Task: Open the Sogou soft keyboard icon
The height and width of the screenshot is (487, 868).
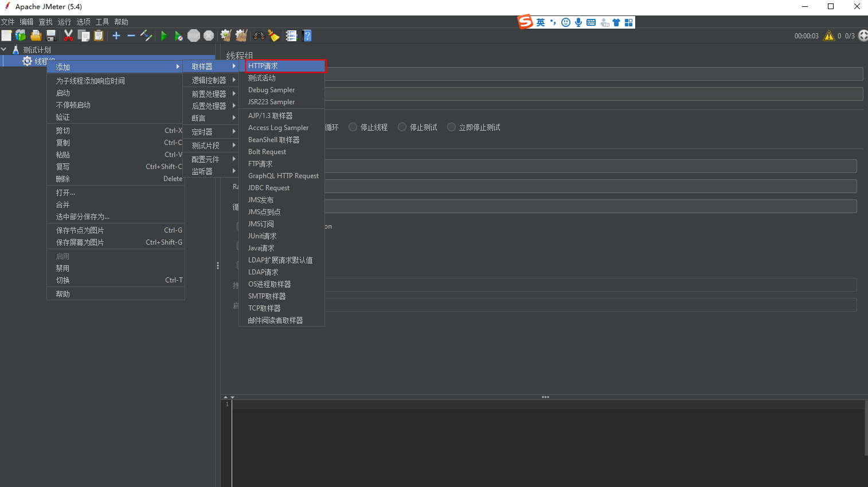Action: [x=591, y=22]
